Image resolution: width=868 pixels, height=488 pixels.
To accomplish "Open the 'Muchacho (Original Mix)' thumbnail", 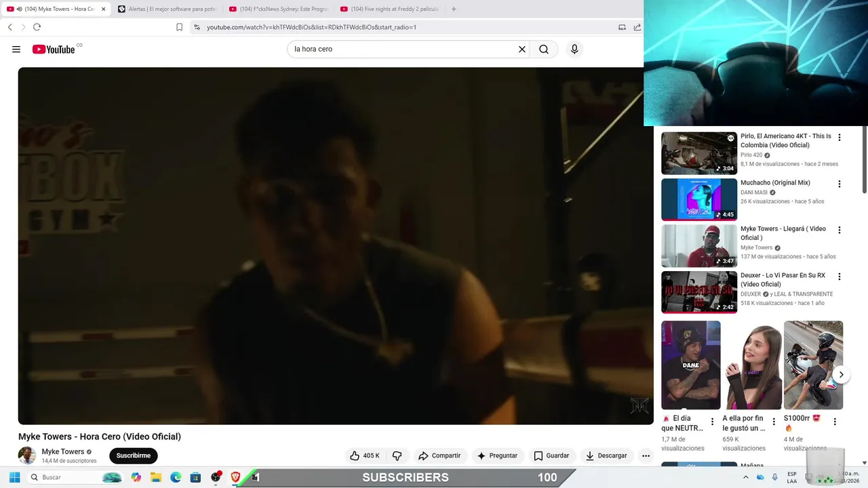I will (x=699, y=199).
